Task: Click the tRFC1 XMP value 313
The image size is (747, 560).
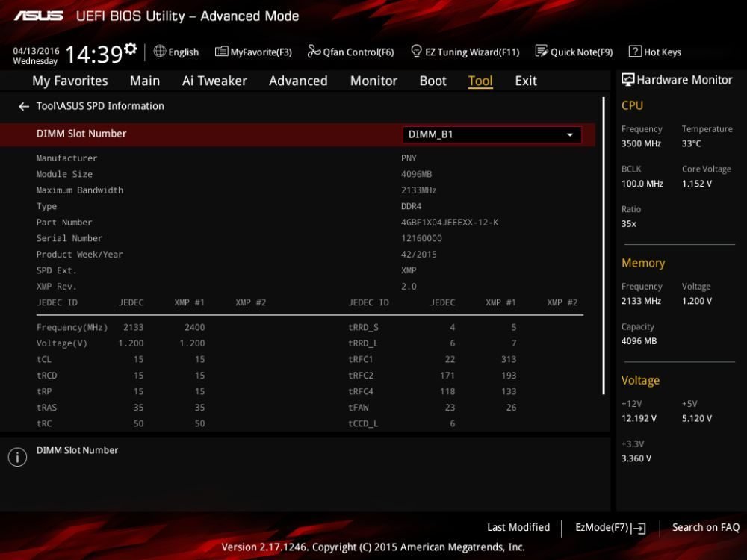Action: coord(509,360)
